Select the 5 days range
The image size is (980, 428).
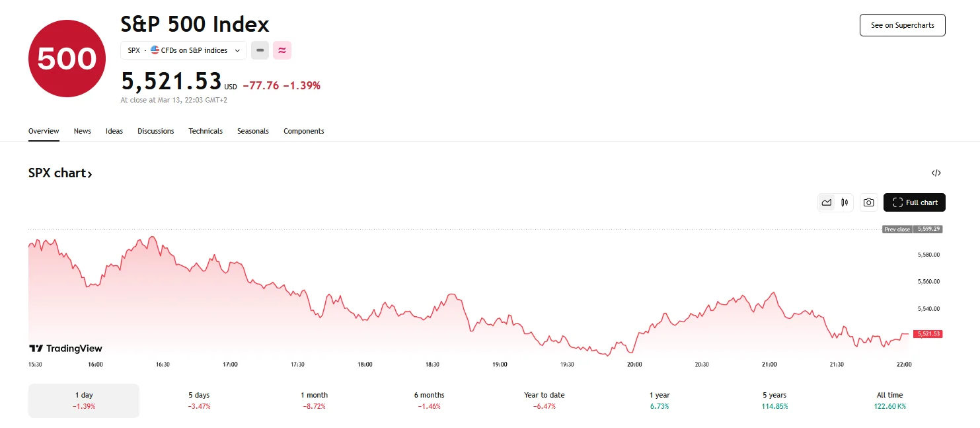(198, 400)
